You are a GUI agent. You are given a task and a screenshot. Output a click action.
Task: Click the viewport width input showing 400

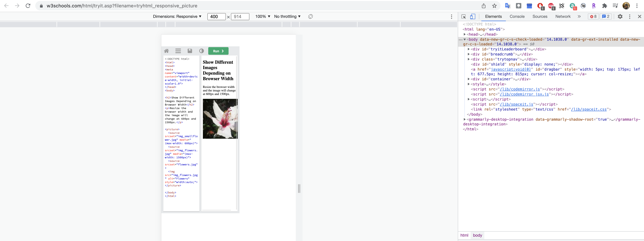(x=216, y=16)
